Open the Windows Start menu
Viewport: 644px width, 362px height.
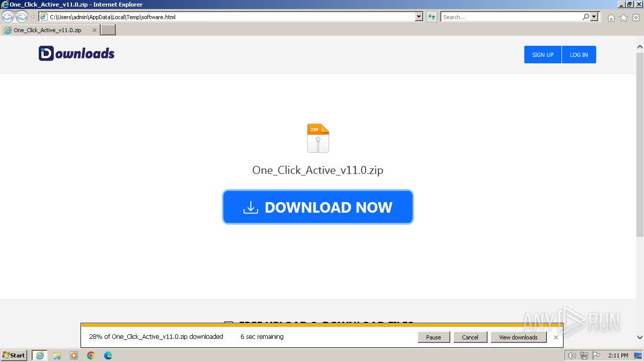(14, 355)
